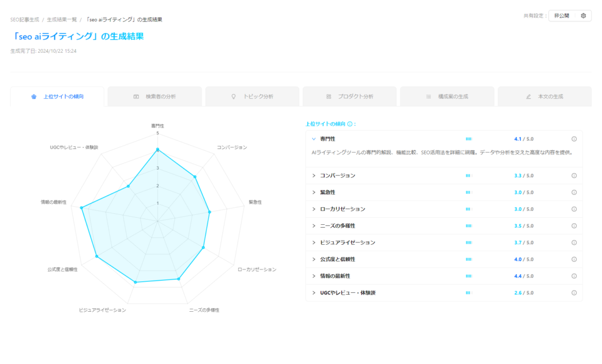Click the pencil icon on 本文の生成 tab
This screenshot has width=602, height=364.
click(529, 97)
